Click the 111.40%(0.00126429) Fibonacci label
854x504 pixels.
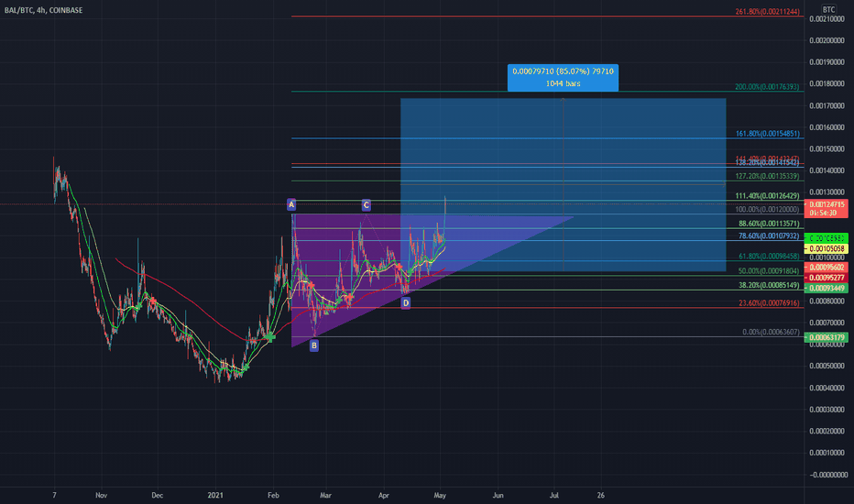click(x=767, y=195)
